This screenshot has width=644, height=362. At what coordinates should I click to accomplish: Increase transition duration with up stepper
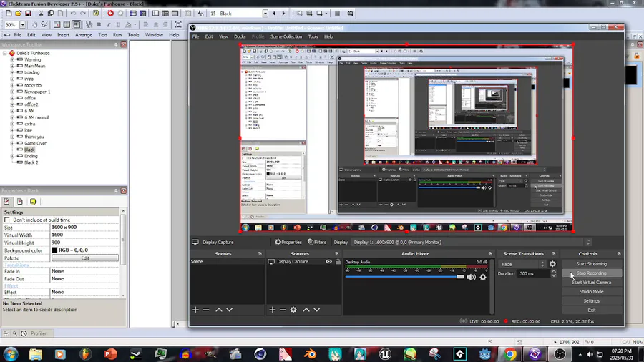[x=554, y=271]
